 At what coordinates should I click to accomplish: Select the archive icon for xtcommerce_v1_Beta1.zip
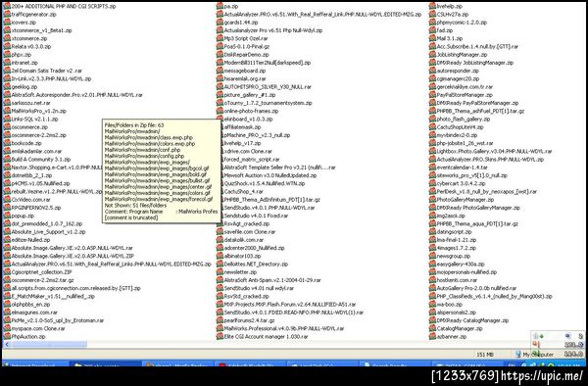(7, 30)
